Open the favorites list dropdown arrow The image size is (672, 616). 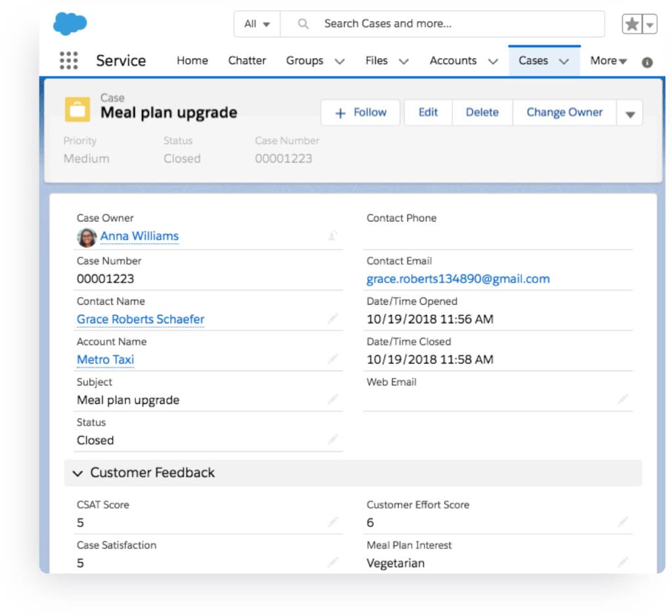650,24
